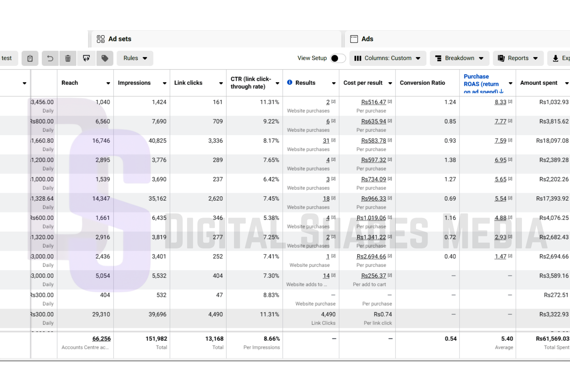Switch to the Ad sets tab
570x392 pixels.
pyautogui.click(x=120, y=39)
